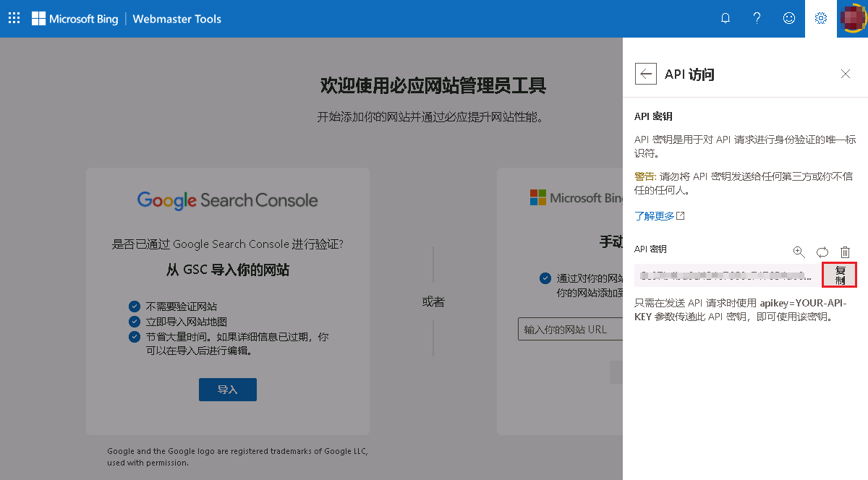The image size is (868, 480).
Task: Click the Microsoft Bing card logo
Action: click(576, 198)
